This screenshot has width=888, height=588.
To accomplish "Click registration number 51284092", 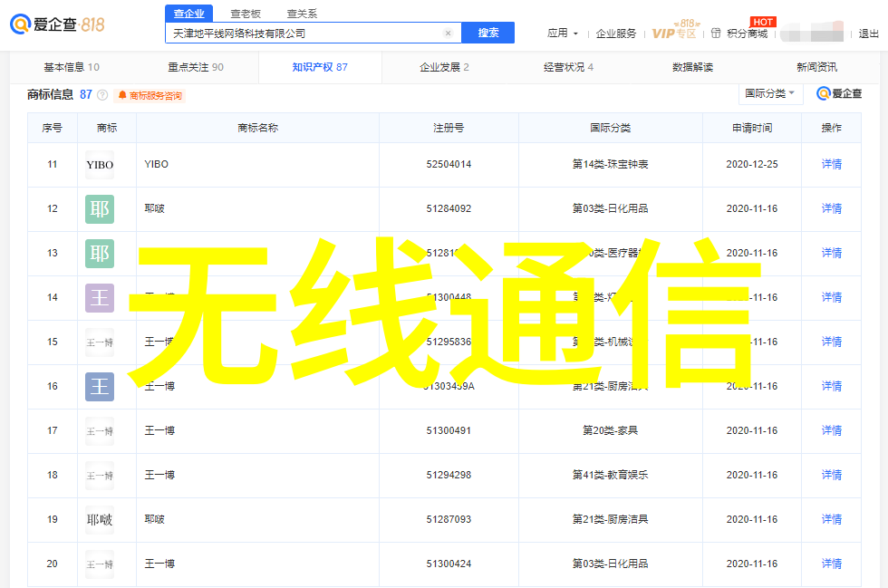I will click(449, 208).
